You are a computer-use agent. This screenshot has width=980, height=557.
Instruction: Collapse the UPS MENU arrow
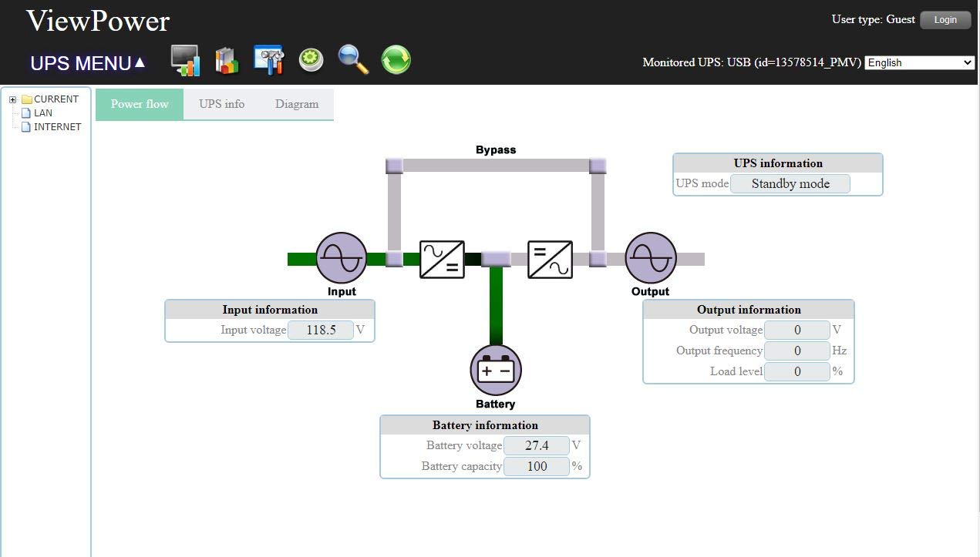point(140,62)
